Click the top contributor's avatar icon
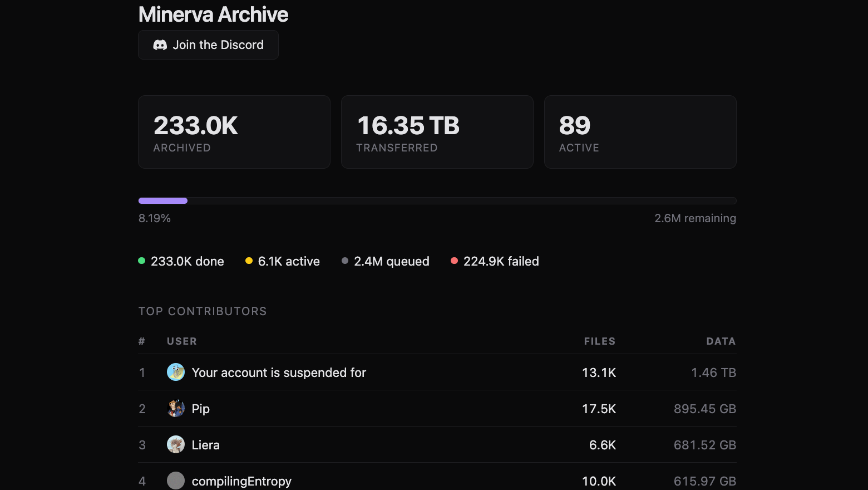 tap(176, 373)
